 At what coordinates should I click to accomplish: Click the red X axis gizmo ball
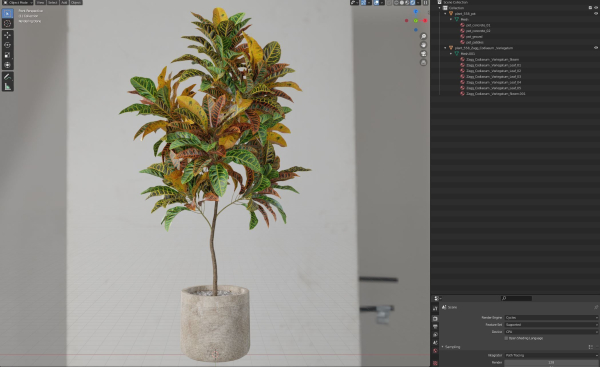pyautogui.click(x=425, y=21)
